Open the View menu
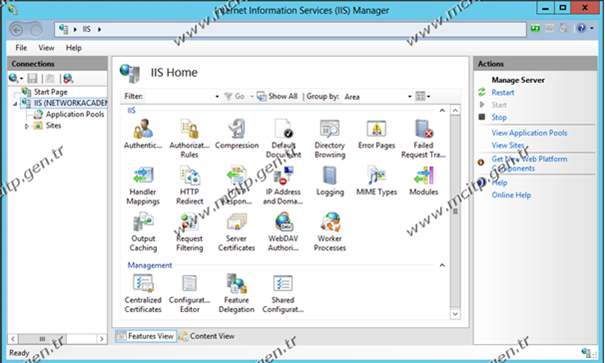 click(x=46, y=48)
